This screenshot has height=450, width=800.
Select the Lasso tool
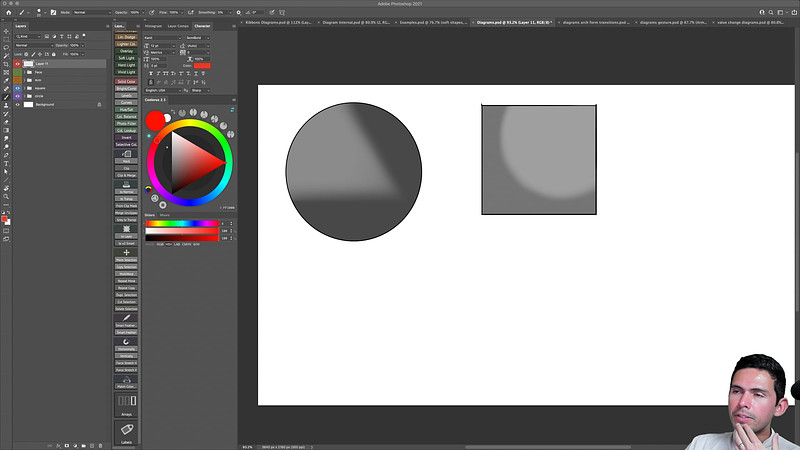click(x=6, y=46)
